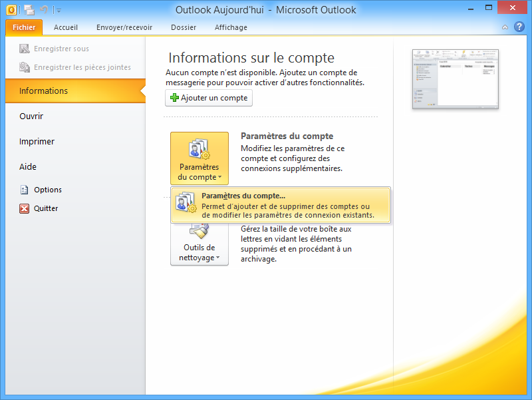This screenshot has width=532, height=400.
Task: Open the Affichage tab
Action: [231, 27]
